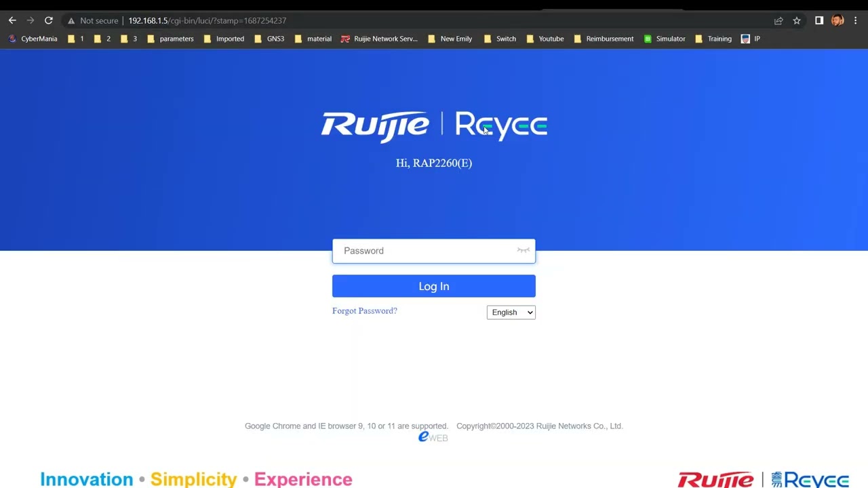Click the browser forward arrow
Viewport: 868px width, 488px height.
click(x=31, y=20)
